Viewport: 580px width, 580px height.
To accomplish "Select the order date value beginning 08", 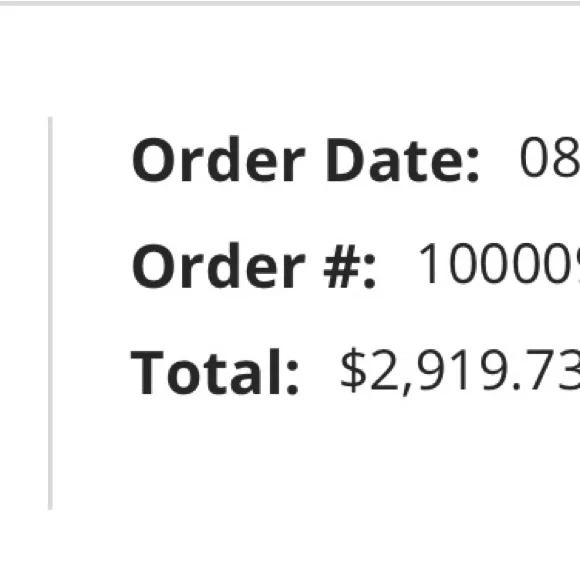I will point(550,158).
